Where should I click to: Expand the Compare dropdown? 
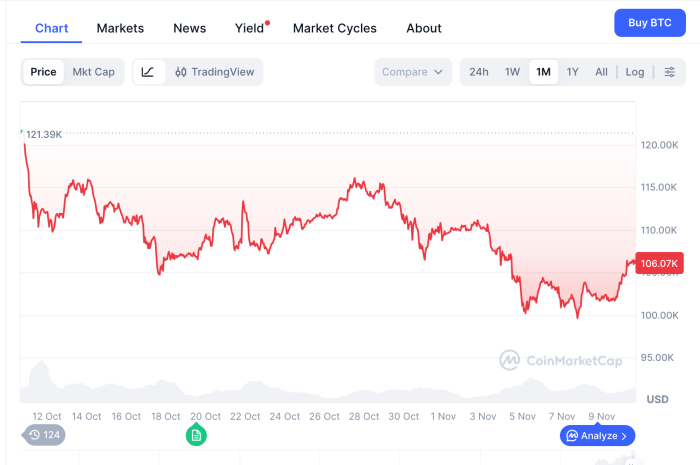pos(413,72)
